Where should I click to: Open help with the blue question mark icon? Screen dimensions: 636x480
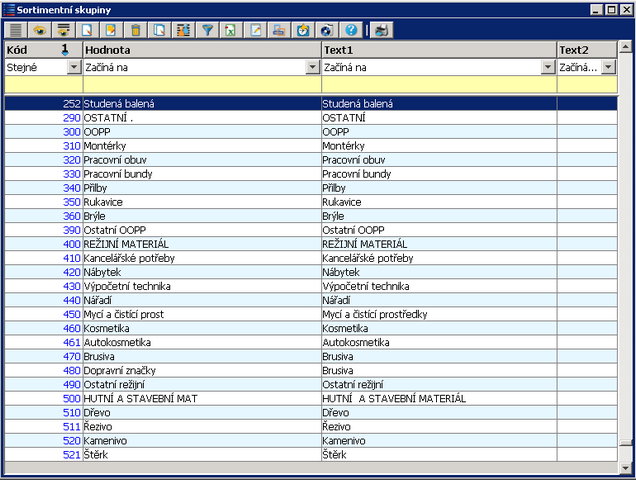(x=351, y=30)
